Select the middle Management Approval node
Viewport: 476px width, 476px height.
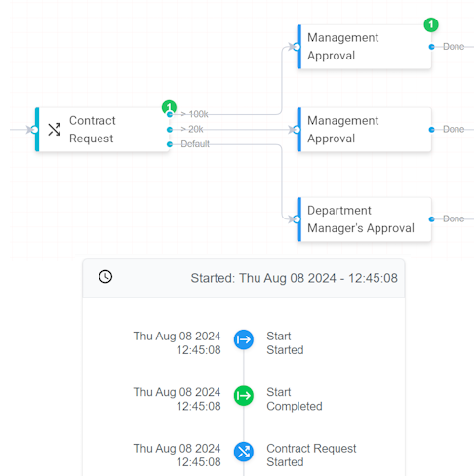click(x=364, y=130)
